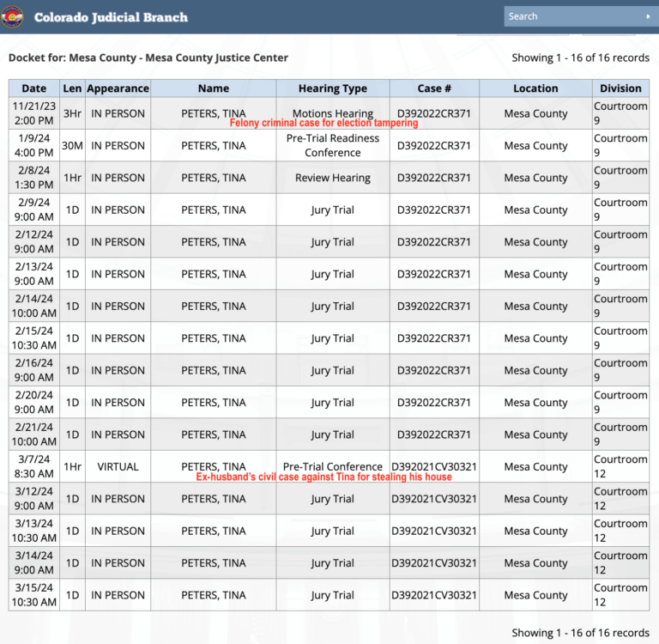659x644 pixels.
Task: Select the 3/13/24 10:30 AM date cell
Action: point(34,531)
